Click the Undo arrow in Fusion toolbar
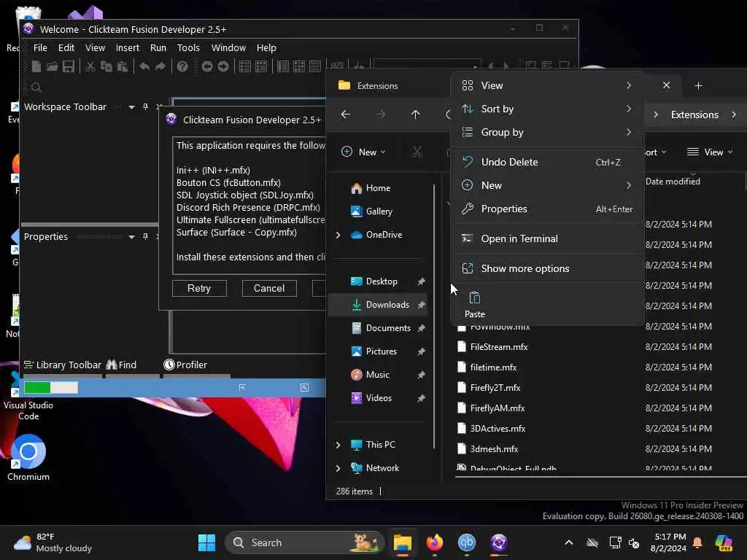The image size is (747, 560). (144, 66)
